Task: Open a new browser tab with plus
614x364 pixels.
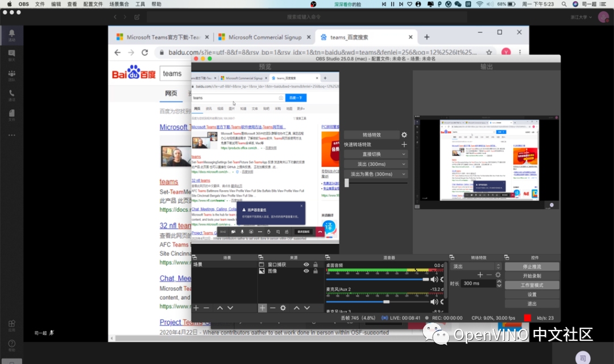Action: tap(427, 37)
